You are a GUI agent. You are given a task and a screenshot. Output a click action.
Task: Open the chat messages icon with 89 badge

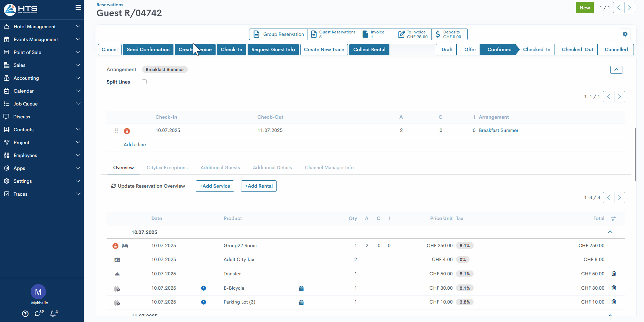pos(38,313)
